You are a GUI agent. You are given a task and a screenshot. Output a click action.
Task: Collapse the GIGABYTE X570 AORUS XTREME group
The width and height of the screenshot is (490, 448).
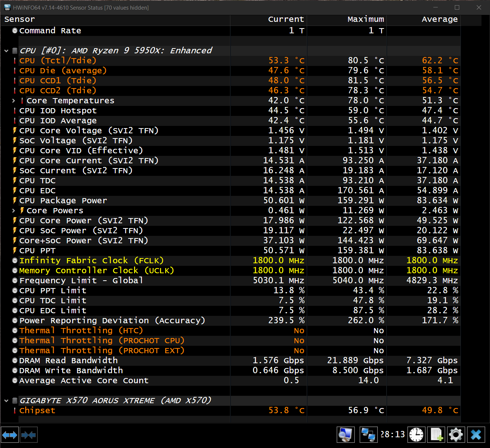tap(6, 401)
